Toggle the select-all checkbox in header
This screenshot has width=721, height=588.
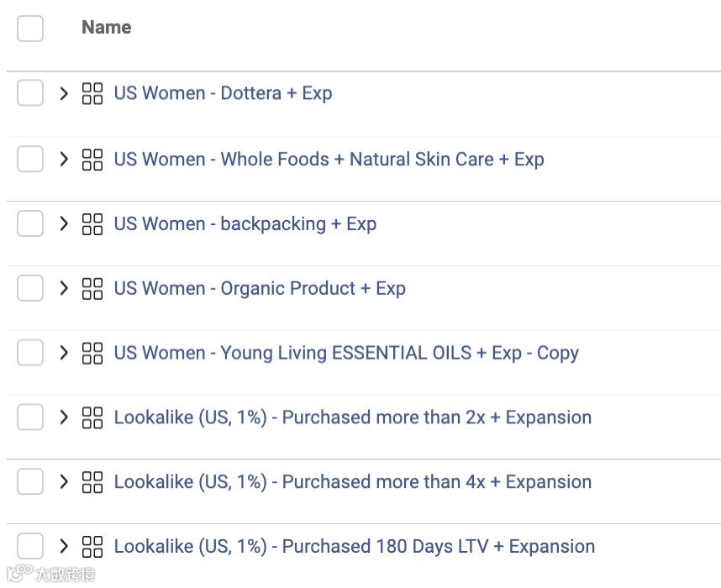tap(30, 29)
